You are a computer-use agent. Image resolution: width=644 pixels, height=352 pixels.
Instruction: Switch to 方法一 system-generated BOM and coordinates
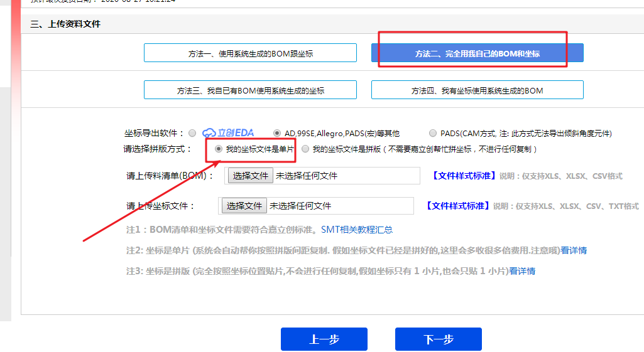click(250, 53)
